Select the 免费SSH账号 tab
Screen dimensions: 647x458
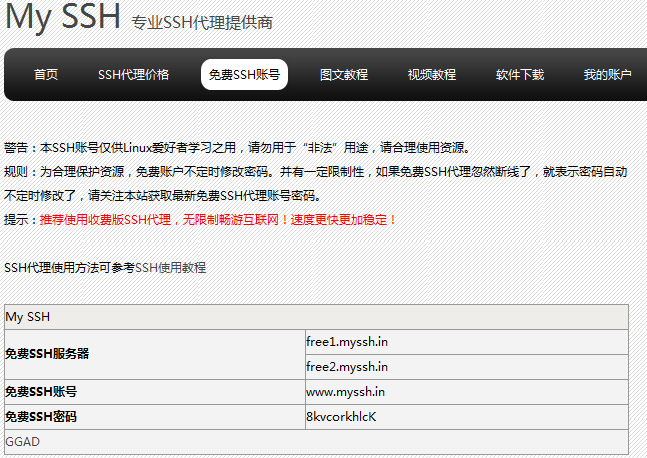point(244,75)
